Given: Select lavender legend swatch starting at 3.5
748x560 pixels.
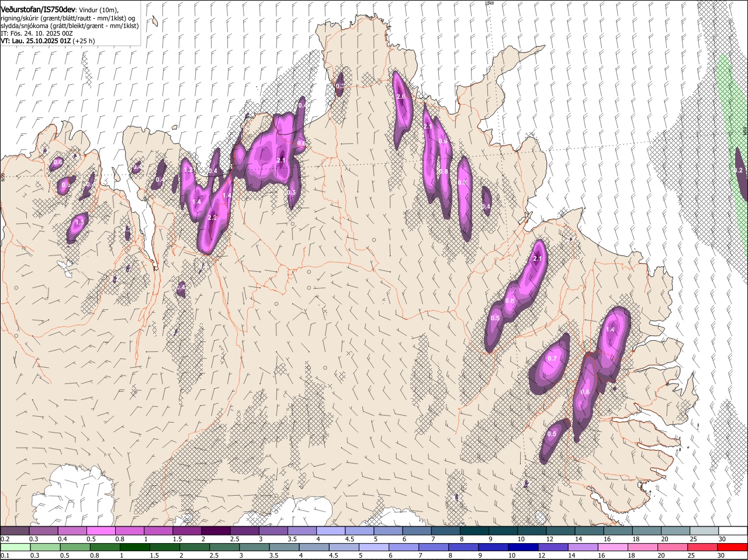Looking at the screenshot, I should coord(302,530).
